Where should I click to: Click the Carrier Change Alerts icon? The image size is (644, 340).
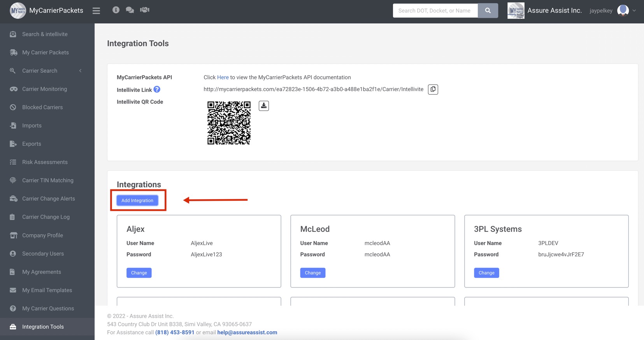pyautogui.click(x=13, y=199)
